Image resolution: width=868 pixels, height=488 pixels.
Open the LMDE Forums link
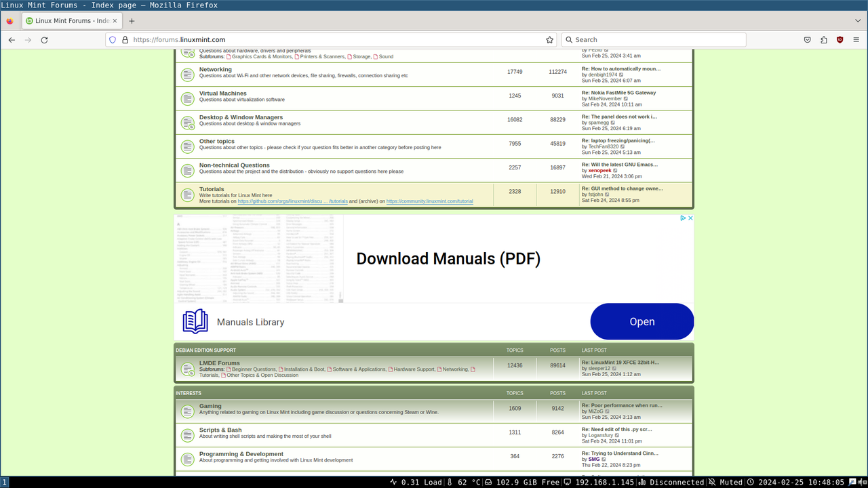[220, 363]
